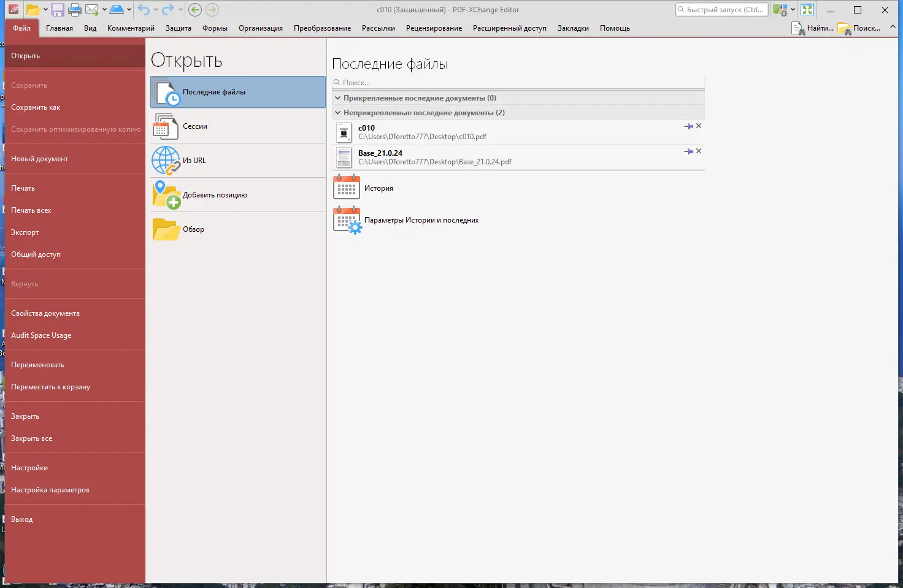Image resolution: width=903 pixels, height=588 pixels.
Task: Toggle full screen mode icon near title bar
Action: click(x=807, y=9)
